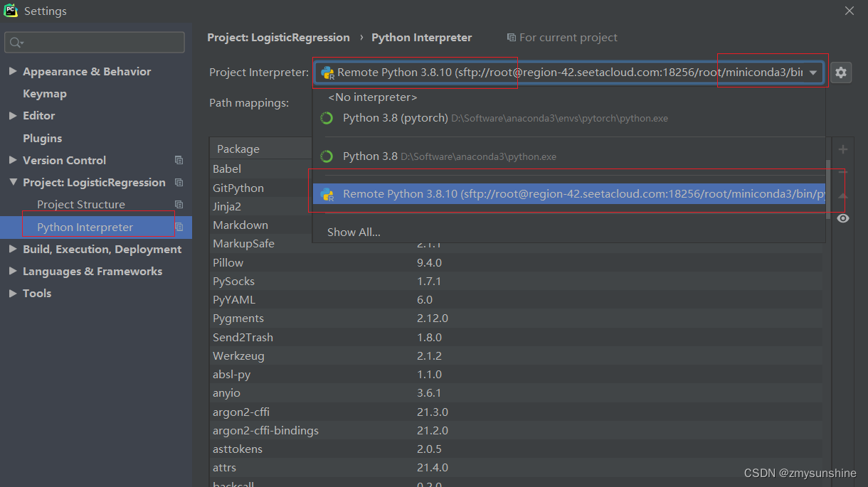Expand Build, Execution, Deployment section
The image size is (868, 487).
13,250
